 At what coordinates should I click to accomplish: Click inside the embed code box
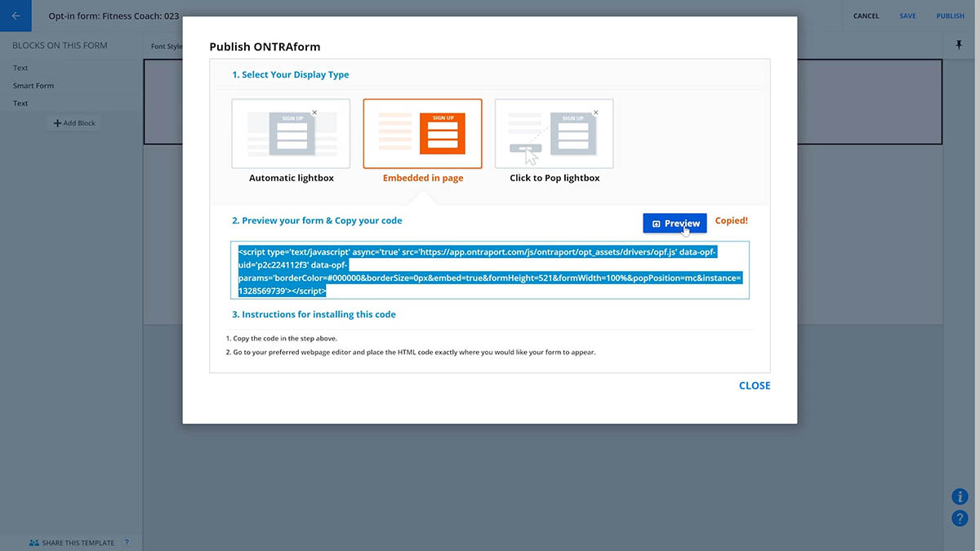pos(490,270)
